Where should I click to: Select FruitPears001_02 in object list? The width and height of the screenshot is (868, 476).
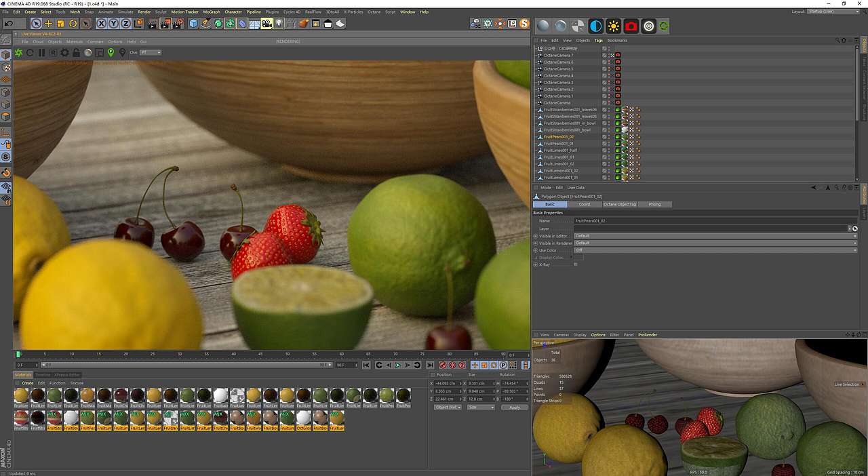[559, 136]
